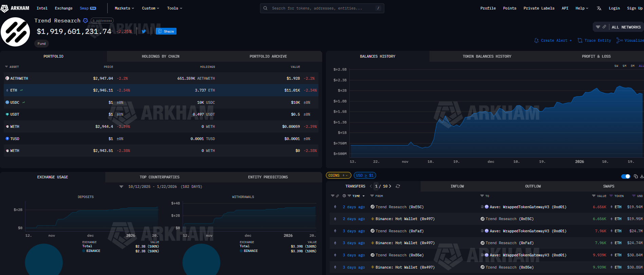Switch to Holdings By Chain tab
This screenshot has height=275, width=644.
(161, 56)
